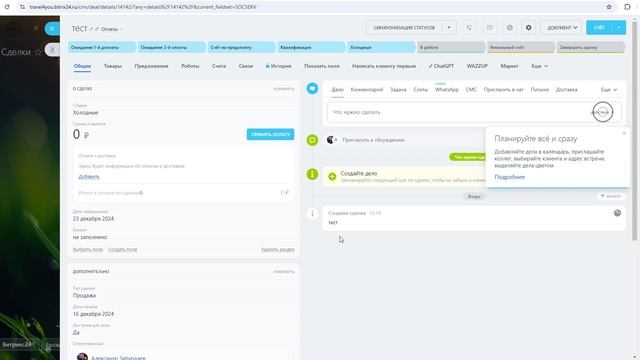
Task: Click the 'Синхронизация статусов' button
Action: [x=404, y=28]
